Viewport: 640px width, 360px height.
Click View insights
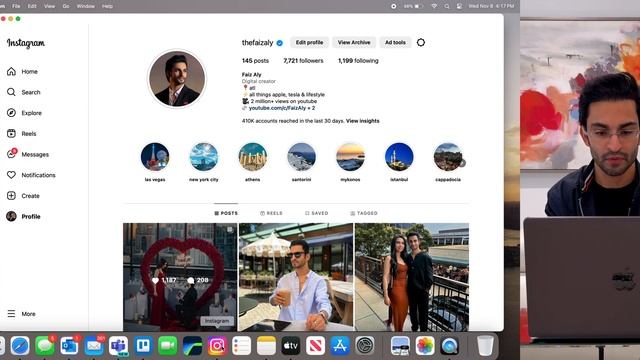tap(362, 121)
